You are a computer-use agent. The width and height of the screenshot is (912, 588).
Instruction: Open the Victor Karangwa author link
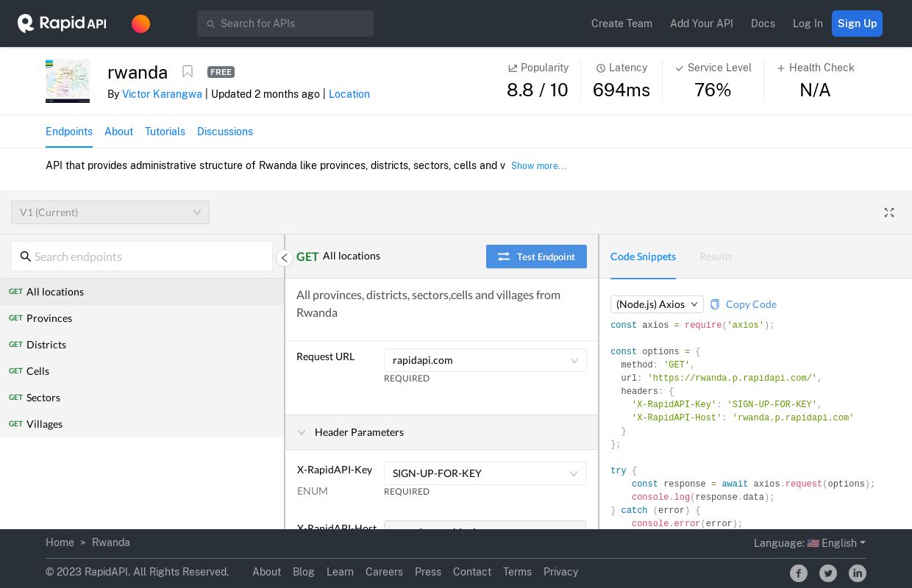point(162,94)
